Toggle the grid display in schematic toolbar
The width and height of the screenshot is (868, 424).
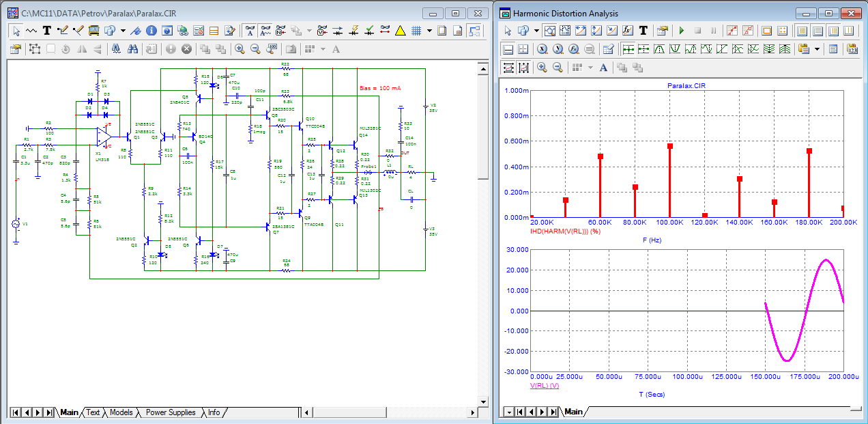click(x=416, y=31)
